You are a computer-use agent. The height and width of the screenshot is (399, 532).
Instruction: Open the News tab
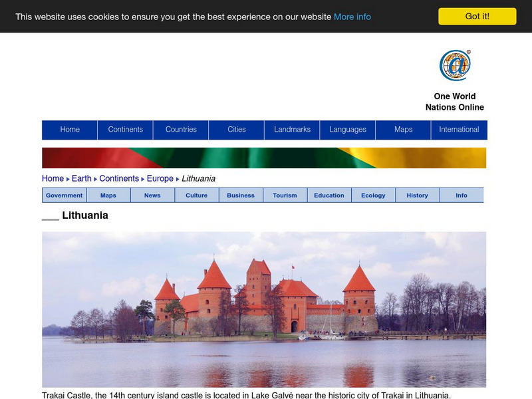click(152, 195)
